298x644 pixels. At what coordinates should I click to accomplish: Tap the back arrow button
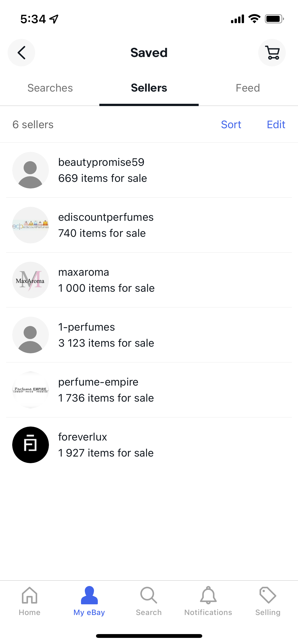pos(21,53)
